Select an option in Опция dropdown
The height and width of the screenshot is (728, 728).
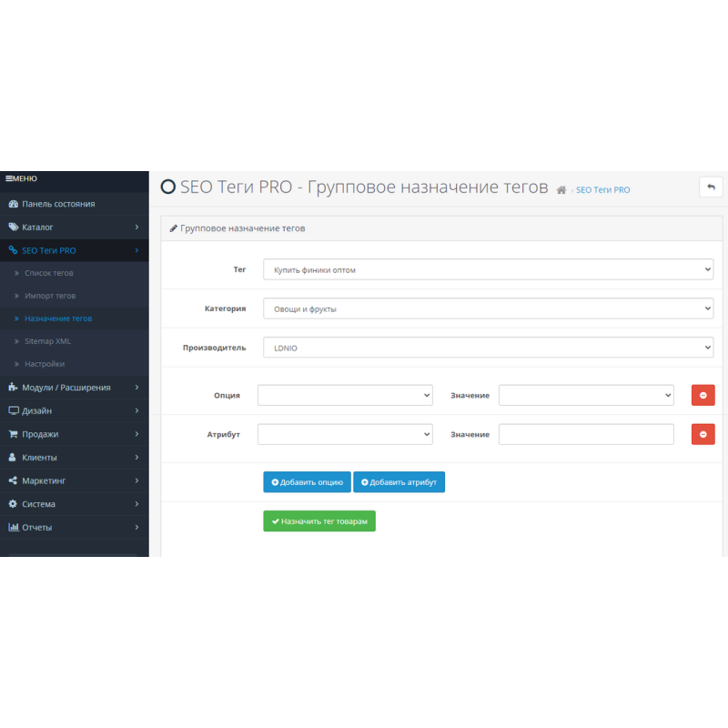pyautogui.click(x=345, y=395)
